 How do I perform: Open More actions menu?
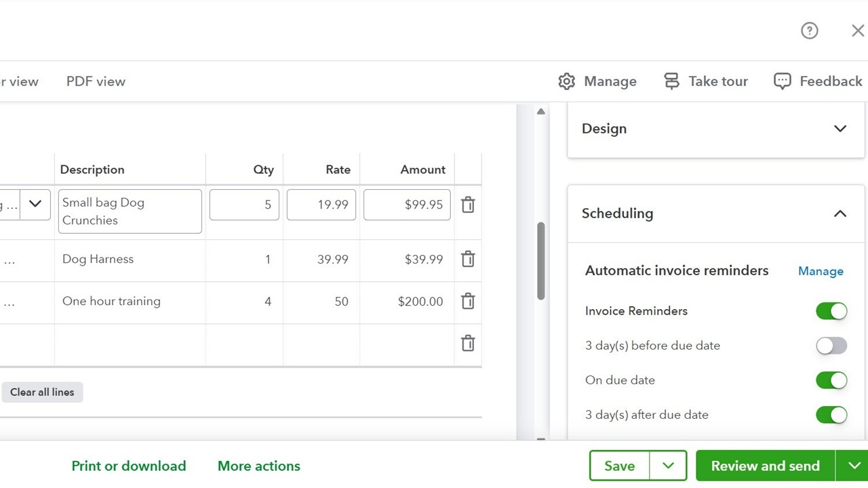(x=259, y=466)
